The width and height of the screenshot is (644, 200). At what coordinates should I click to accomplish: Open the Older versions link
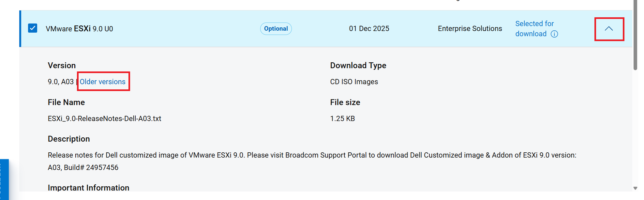103,82
